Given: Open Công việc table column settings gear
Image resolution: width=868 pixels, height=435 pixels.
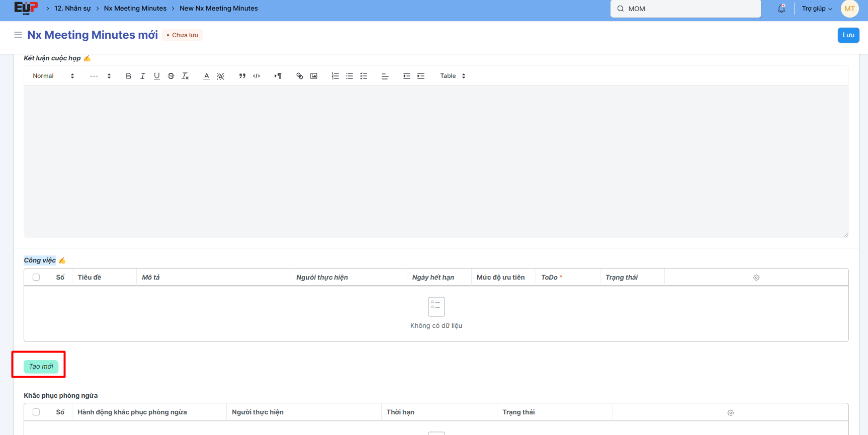Looking at the screenshot, I should pyautogui.click(x=756, y=278).
